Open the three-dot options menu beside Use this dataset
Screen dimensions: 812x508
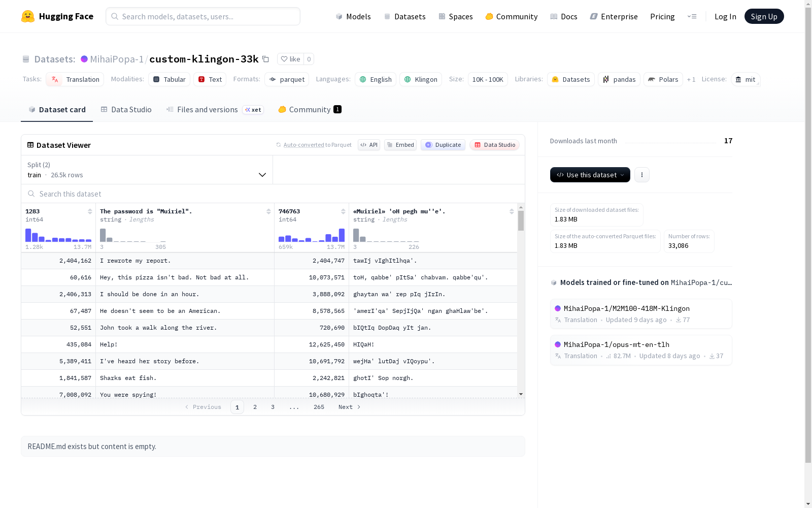642,175
